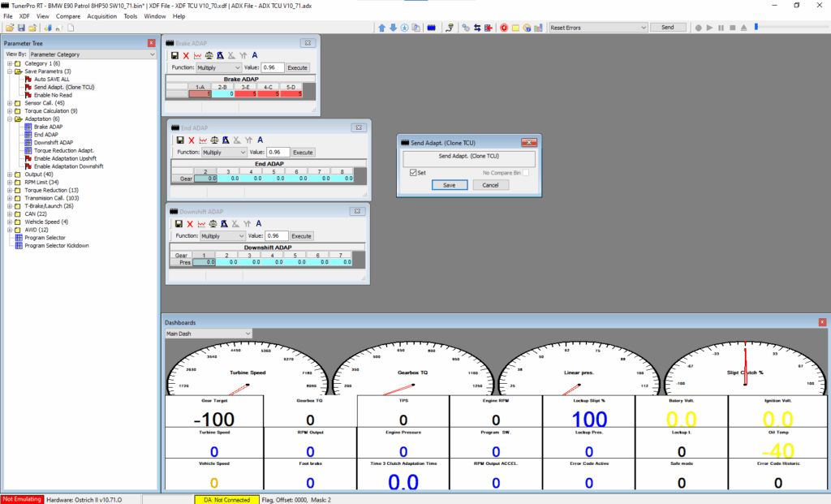Click the blue chip emulator icon in toolbar
Image resolution: width=831 pixels, height=504 pixels.
[x=432, y=28]
